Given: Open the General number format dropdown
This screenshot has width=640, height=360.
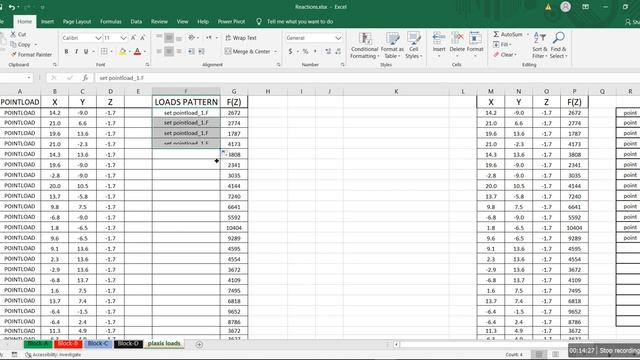Looking at the screenshot, I should (338, 38).
